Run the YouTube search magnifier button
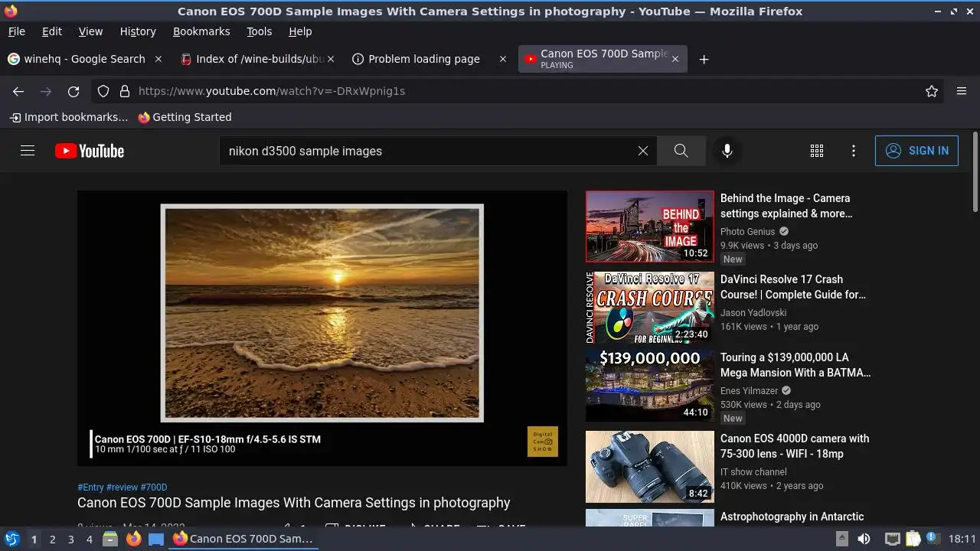 click(x=681, y=151)
